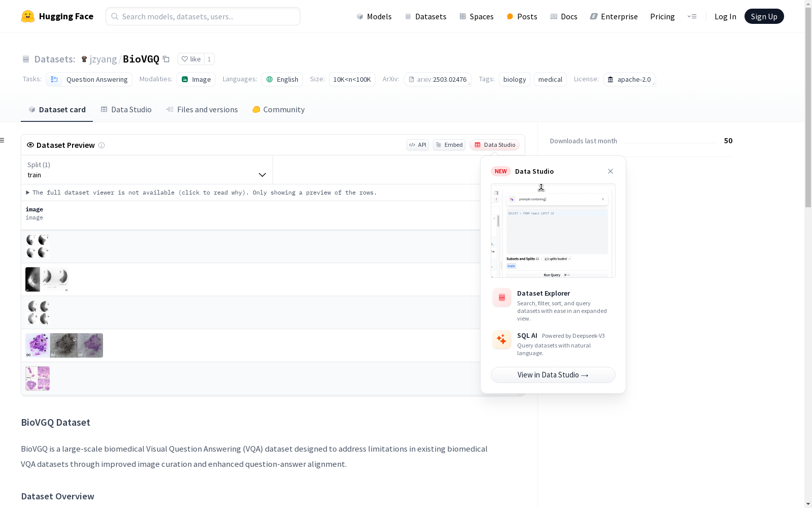Click the 10K<n<100K size tag
This screenshot has width=812, height=508.
pos(352,79)
